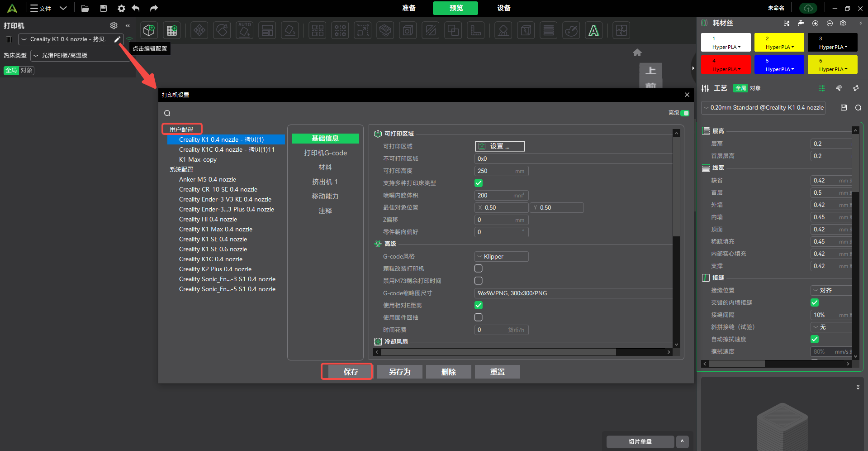868x451 pixels.
Task: Open filament 1 Hyper PLA dropdown
Action: pos(726,47)
